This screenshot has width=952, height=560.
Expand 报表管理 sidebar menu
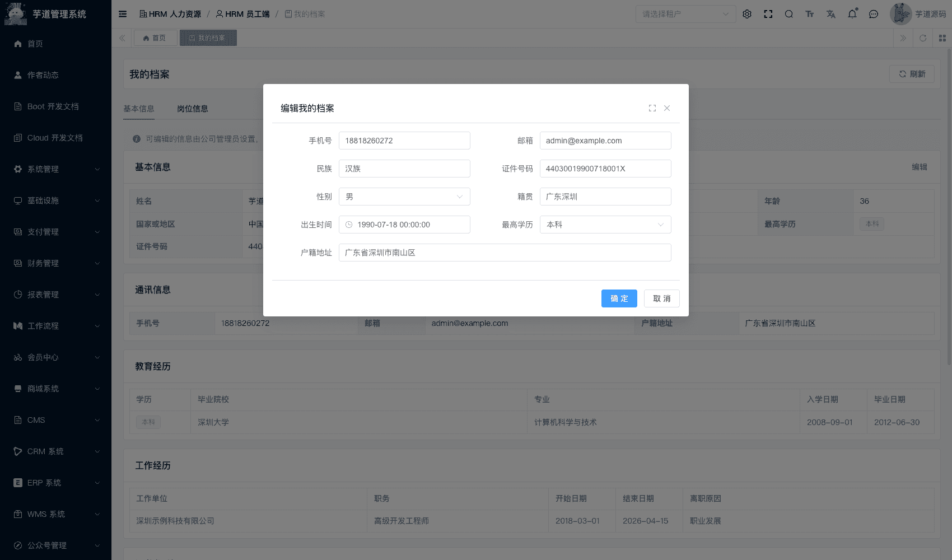(x=56, y=295)
